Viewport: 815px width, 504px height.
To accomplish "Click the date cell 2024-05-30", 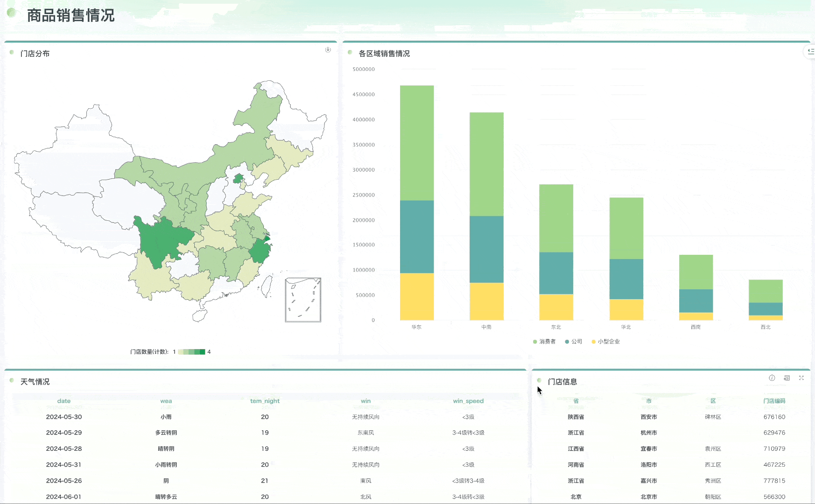I will [x=64, y=417].
